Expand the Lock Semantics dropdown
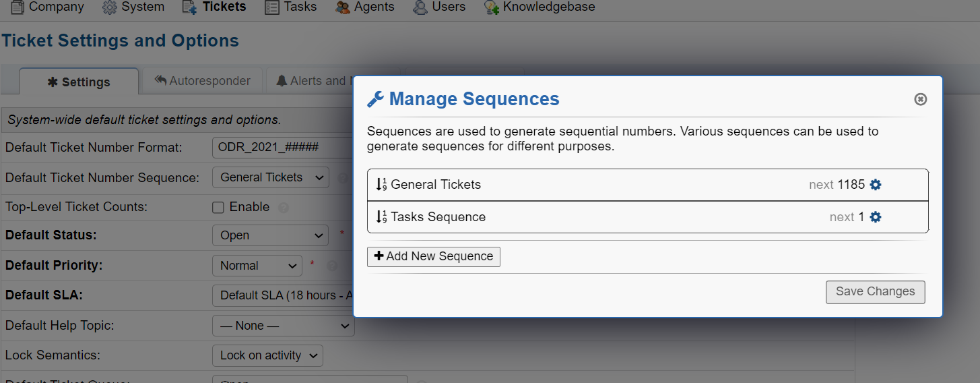The image size is (980, 383). [x=267, y=355]
